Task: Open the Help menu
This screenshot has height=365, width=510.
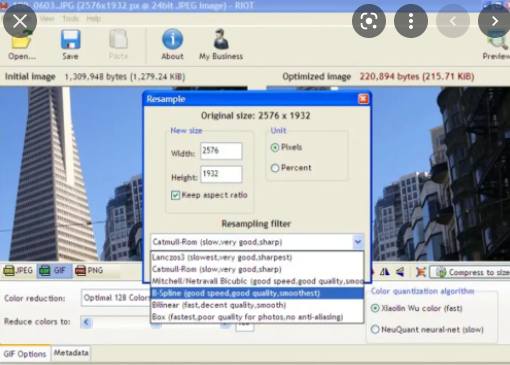Action: coord(93,19)
